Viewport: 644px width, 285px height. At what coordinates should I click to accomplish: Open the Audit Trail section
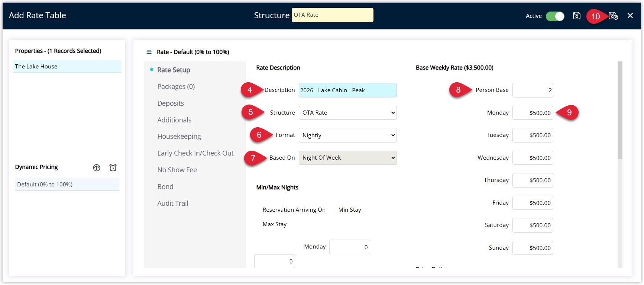click(x=173, y=204)
